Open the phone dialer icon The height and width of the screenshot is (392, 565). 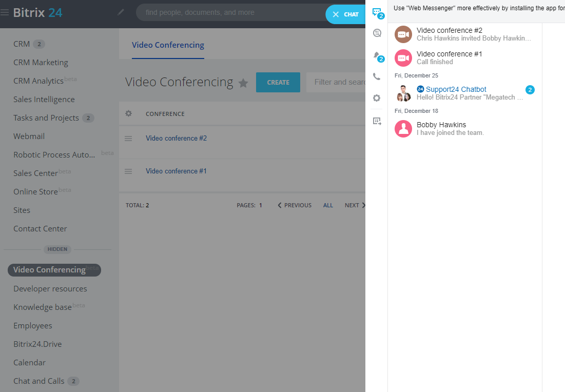(x=377, y=76)
